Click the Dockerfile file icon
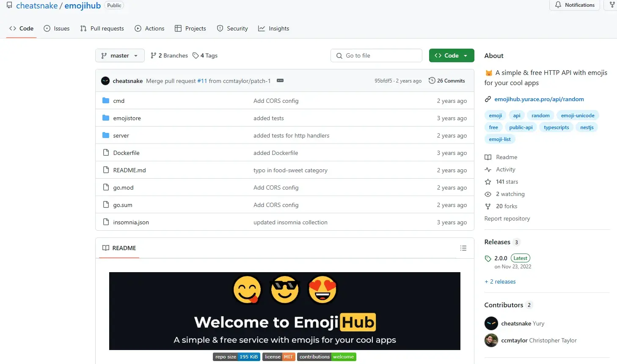 pos(106,153)
